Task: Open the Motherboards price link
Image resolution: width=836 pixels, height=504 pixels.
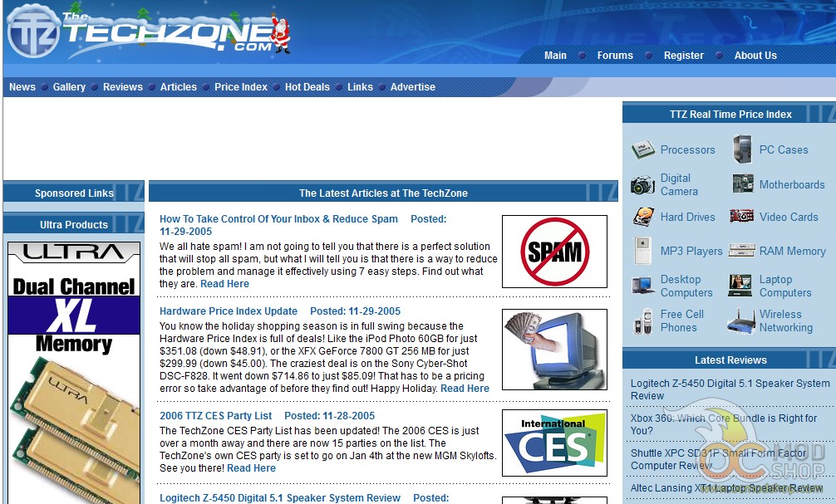Action: click(792, 184)
